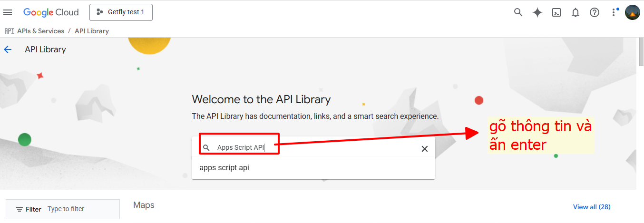644x223 pixels.
Task: Click the API Library breadcrumb
Action: (x=92, y=31)
